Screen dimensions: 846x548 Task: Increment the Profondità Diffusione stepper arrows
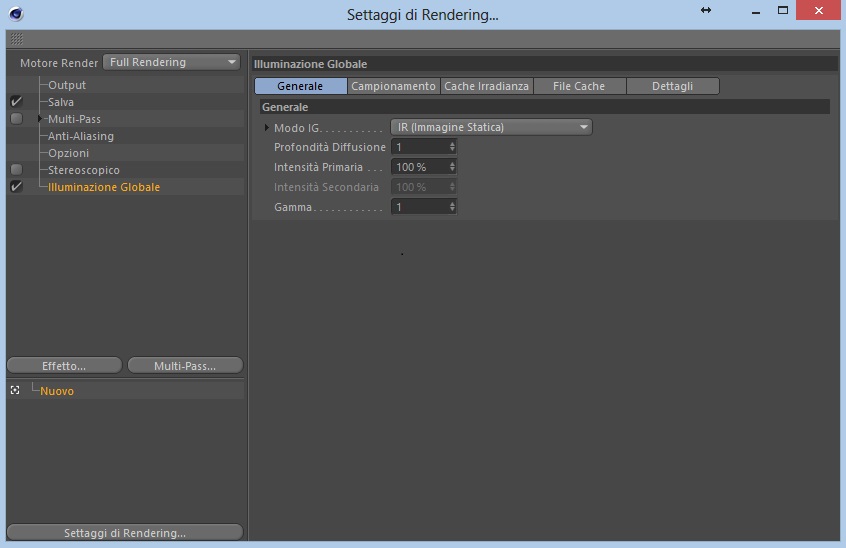[x=452, y=144]
